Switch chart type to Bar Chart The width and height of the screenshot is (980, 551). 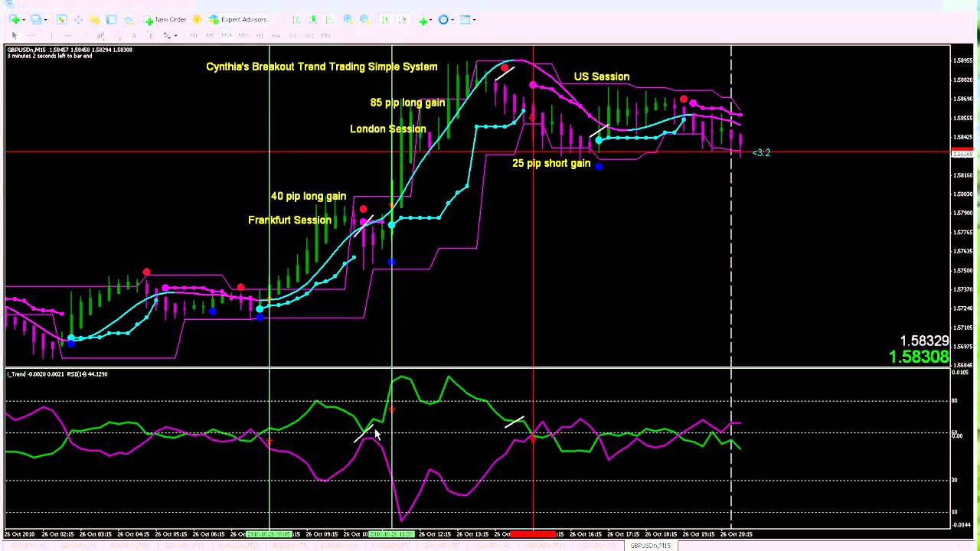tap(296, 19)
